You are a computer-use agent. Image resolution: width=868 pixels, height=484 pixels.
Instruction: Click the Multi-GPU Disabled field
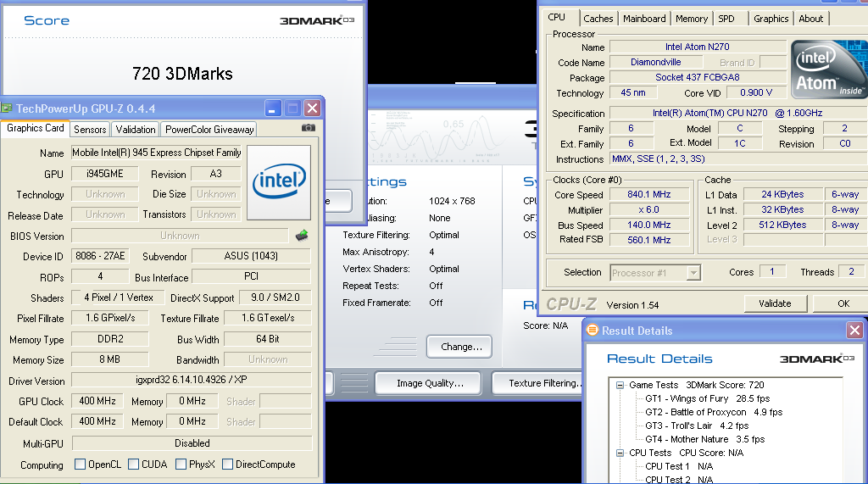click(x=192, y=443)
